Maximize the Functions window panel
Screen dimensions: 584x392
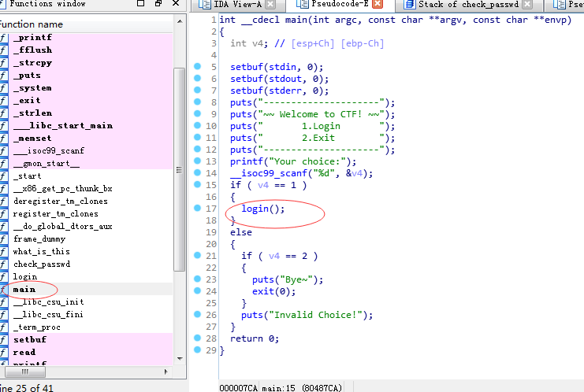tap(140, 3)
